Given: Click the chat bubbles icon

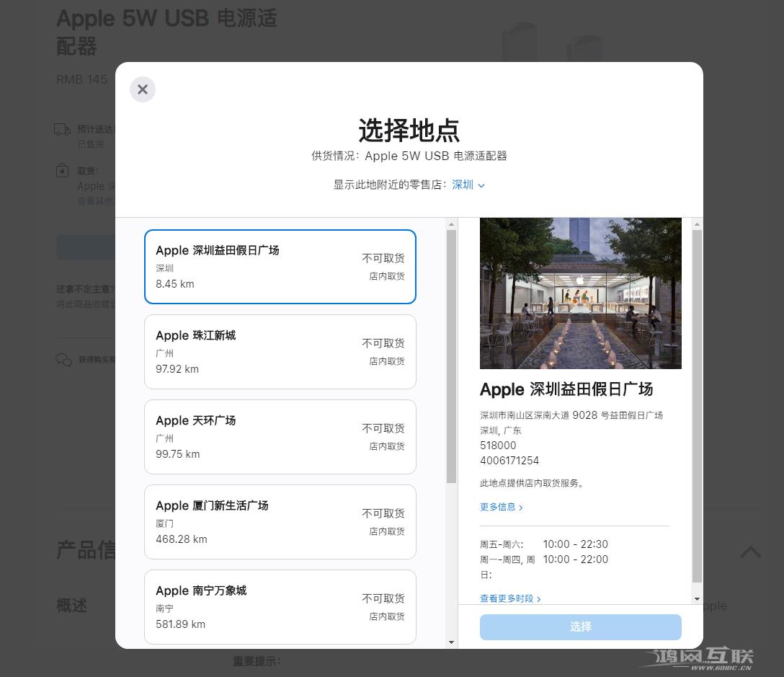Looking at the screenshot, I should [x=64, y=359].
